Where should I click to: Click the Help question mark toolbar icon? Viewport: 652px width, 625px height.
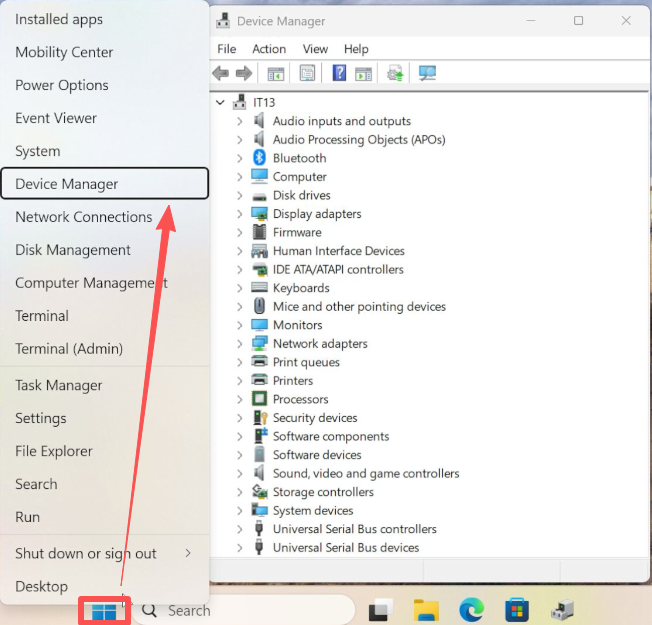(339, 73)
